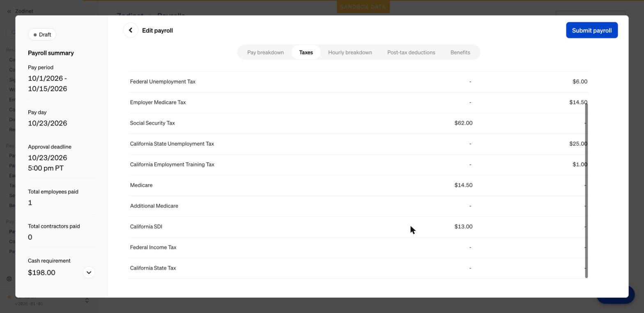The width and height of the screenshot is (644, 313).
Task: Click the $6.00 federal unemployment amount
Action: [x=580, y=82]
